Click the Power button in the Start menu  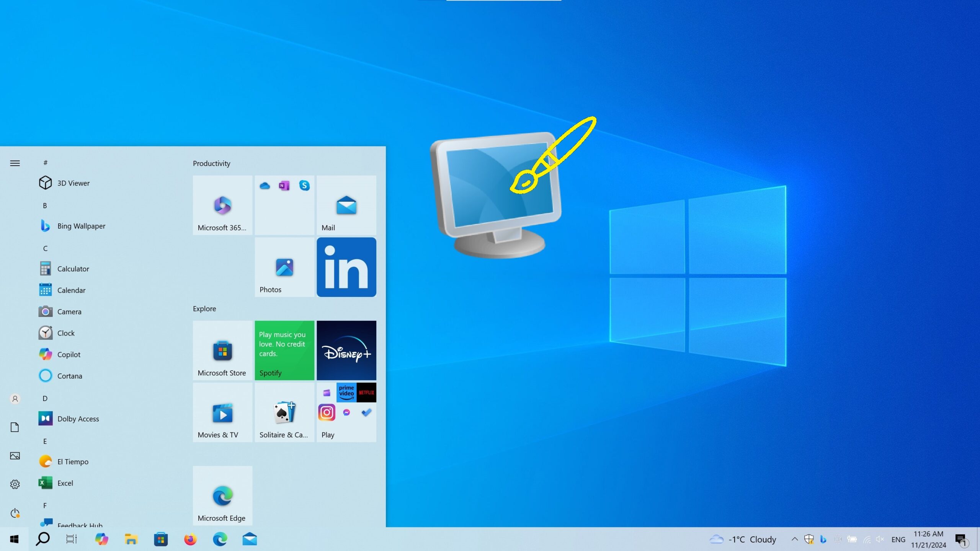(15, 513)
